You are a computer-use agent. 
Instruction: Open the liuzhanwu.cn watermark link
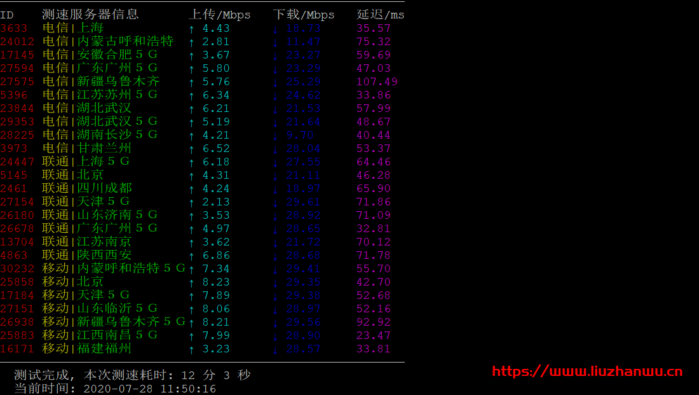pos(587,371)
